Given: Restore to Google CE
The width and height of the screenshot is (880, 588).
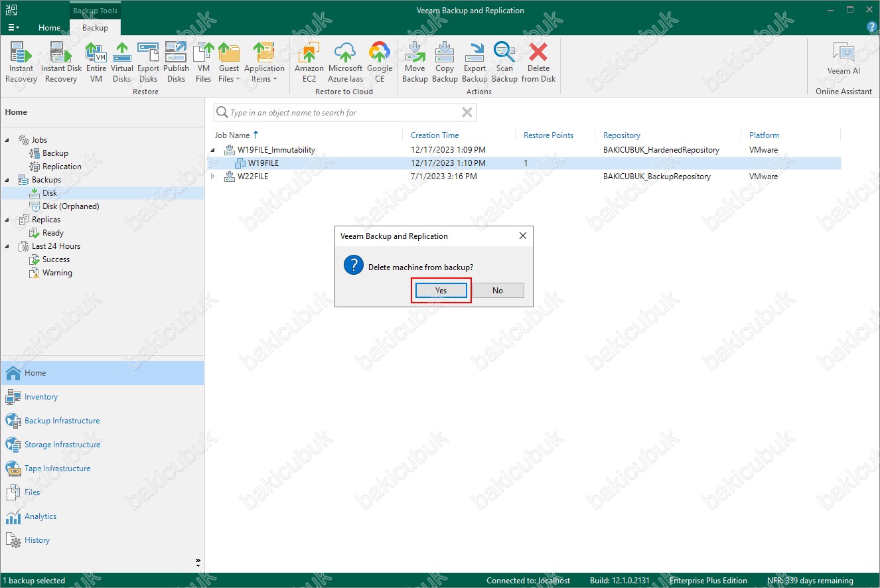Looking at the screenshot, I should point(380,62).
